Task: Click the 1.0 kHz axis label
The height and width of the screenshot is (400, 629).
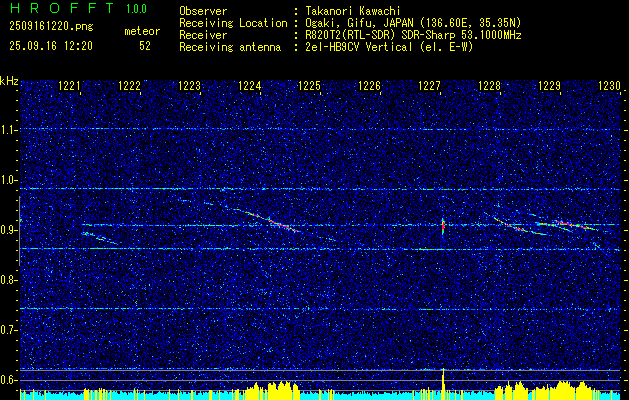Action: (x=8, y=181)
